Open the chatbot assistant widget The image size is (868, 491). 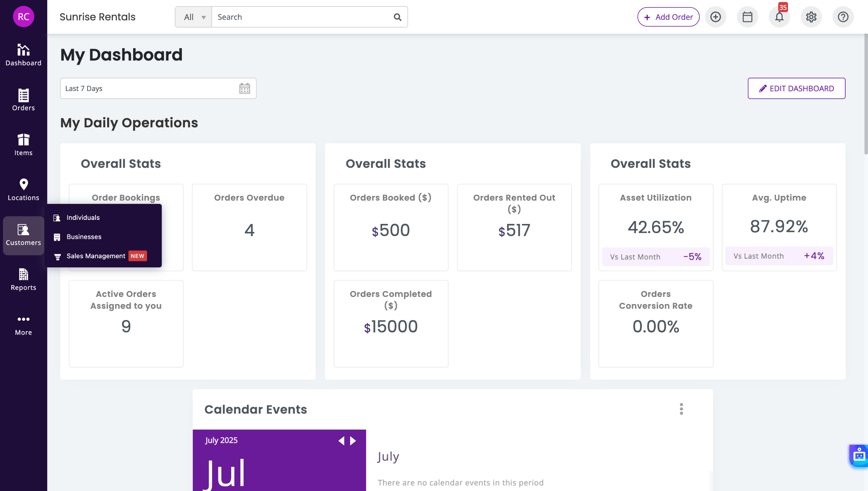(x=859, y=455)
